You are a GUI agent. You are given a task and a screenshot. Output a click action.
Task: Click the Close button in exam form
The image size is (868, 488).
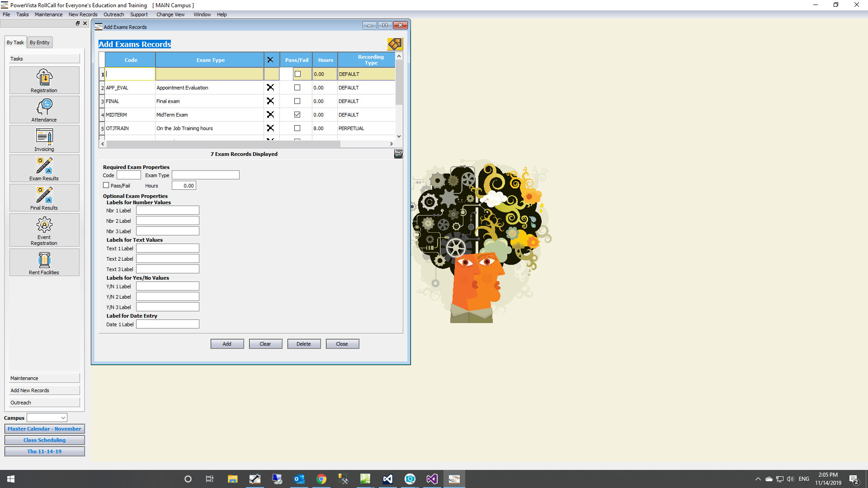point(342,344)
